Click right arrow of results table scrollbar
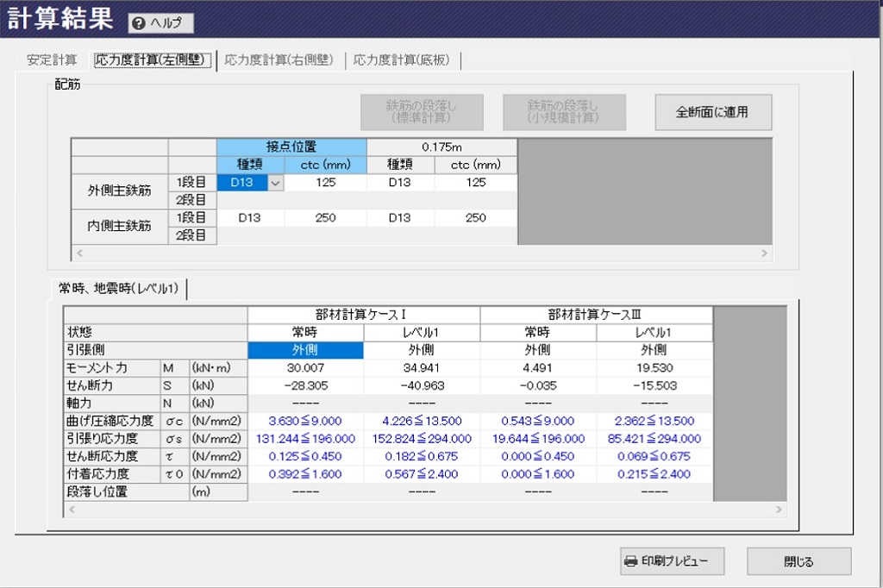 (779, 510)
